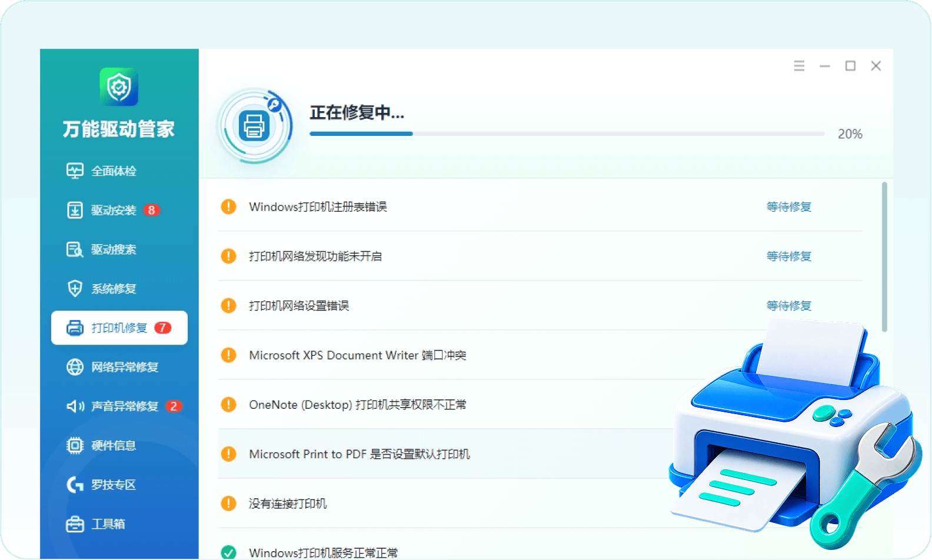Open the 工具箱 sidebar label
The image size is (932, 560).
(108, 524)
